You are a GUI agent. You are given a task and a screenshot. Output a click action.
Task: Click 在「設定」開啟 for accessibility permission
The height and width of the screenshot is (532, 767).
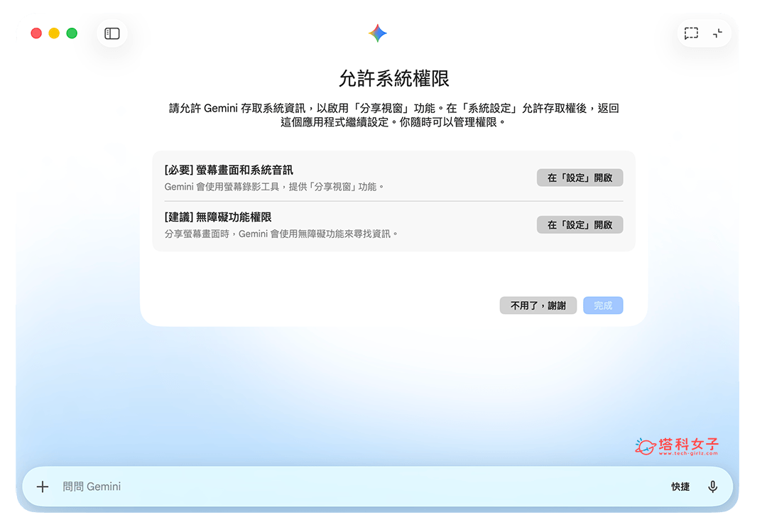coord(580,224)
